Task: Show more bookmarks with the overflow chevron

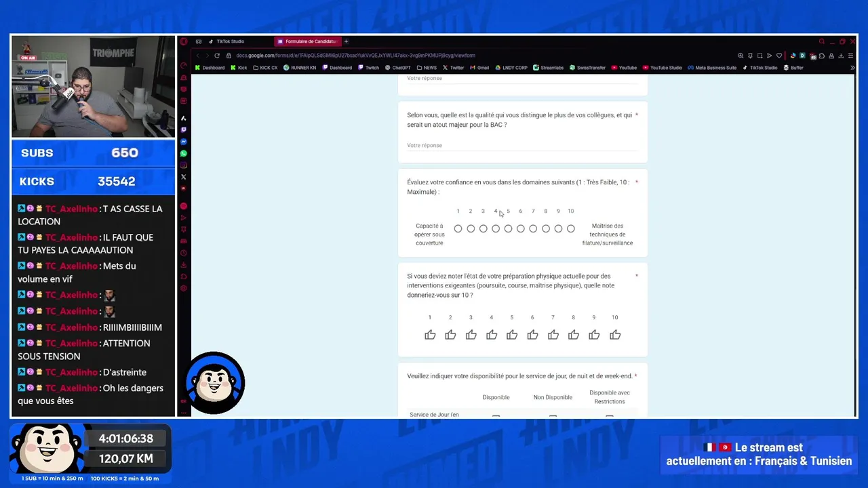Action: [852, 68]
